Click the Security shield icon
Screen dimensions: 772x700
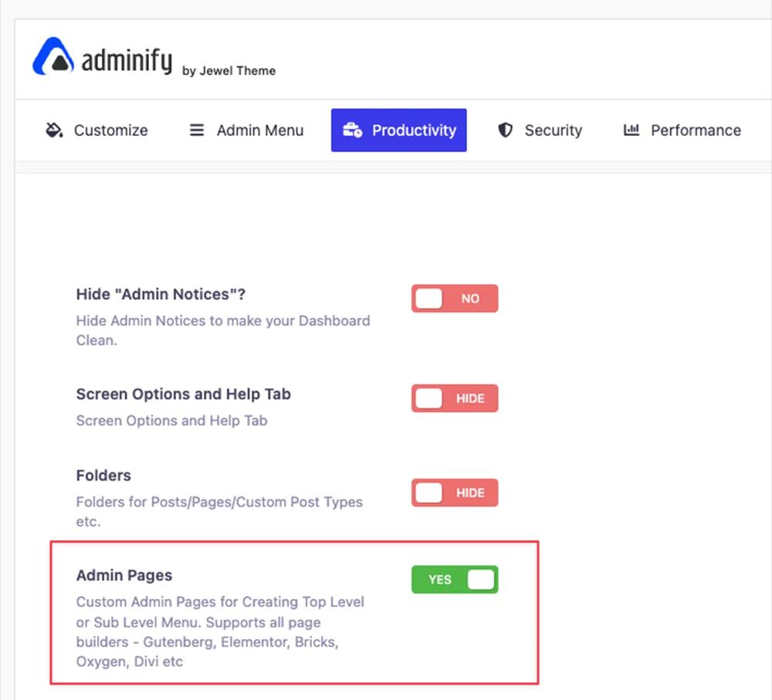tap(505, 130)
